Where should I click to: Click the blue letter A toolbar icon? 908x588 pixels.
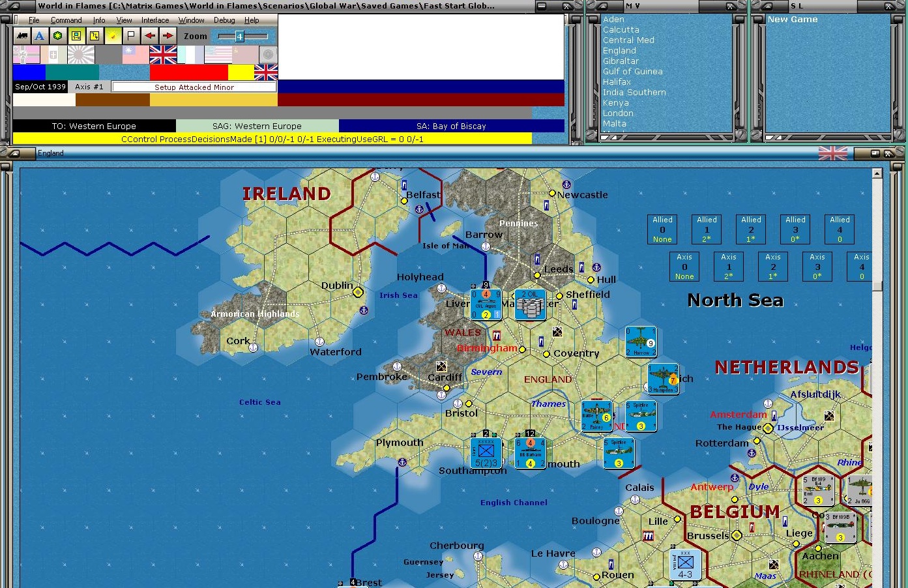point(40,36)
